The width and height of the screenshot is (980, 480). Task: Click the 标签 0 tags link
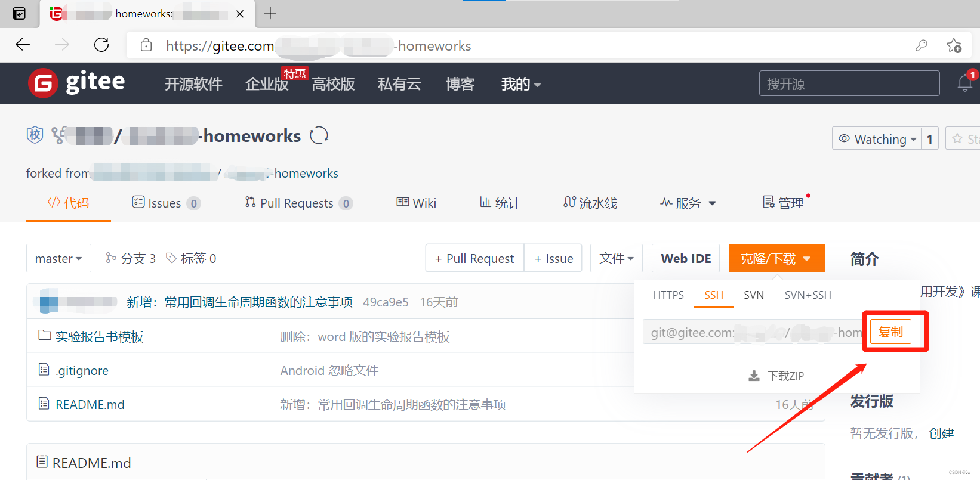tap(191, 258)
